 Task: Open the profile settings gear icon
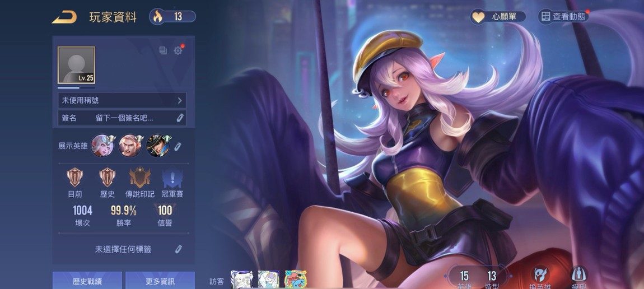pos(178,50)
